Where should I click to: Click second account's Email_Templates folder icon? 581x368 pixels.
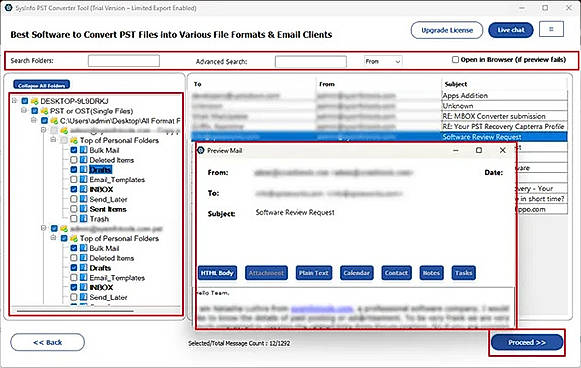[x=84, y=277]
